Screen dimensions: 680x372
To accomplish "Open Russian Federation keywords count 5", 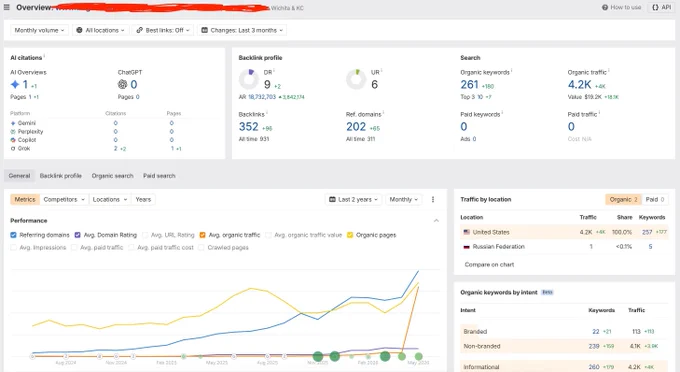I will click(x=650, y=247).
